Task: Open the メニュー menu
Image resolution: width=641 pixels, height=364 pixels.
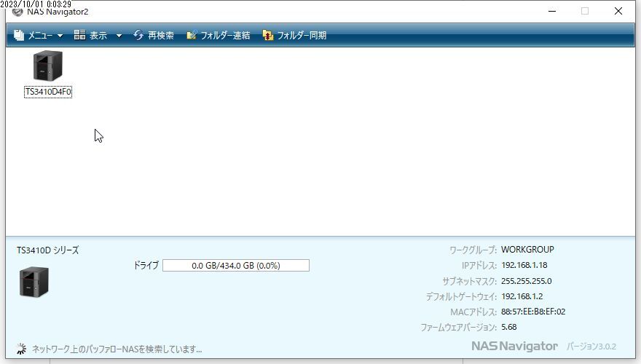Action: pyautogui.click(x=39, y=36)
